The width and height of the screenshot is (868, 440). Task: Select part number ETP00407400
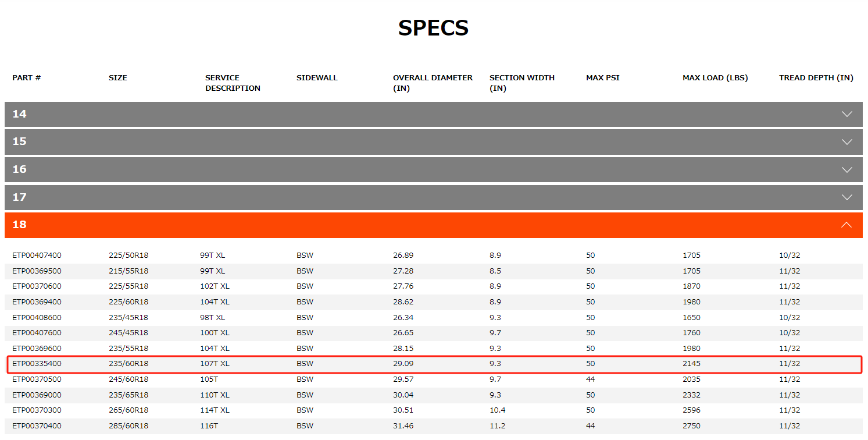click(x=37, y=256)
